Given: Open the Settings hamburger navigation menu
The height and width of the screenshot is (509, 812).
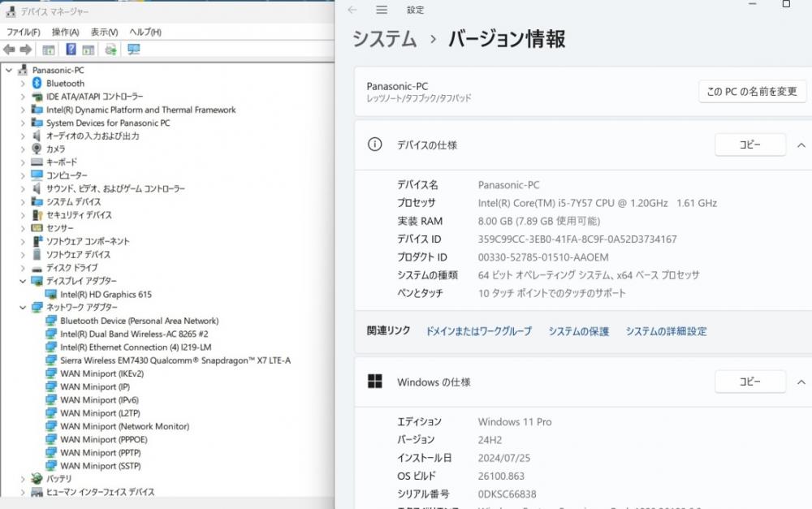Looking at the screenshot, I should (382, 10).
